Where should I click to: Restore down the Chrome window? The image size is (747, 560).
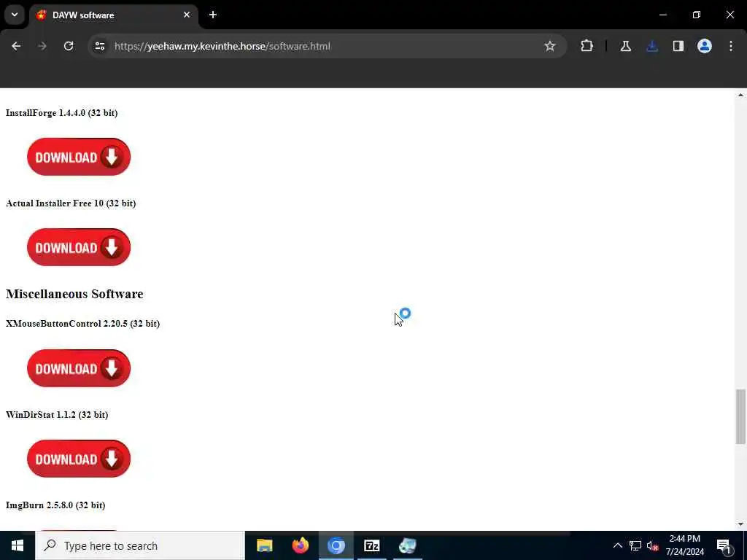tap(697, 15)
